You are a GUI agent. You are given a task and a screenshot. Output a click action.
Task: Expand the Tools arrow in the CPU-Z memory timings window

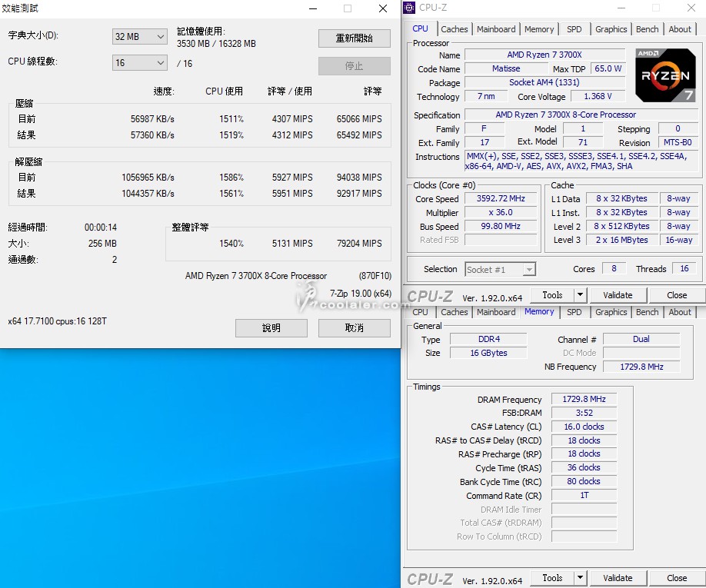(580, 578)
